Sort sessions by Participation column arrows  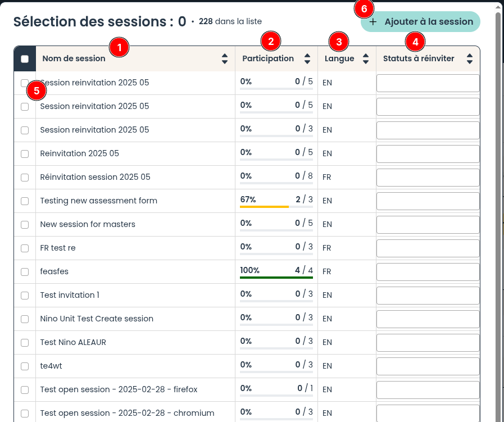pyautogui.click(x=307, y=58)
